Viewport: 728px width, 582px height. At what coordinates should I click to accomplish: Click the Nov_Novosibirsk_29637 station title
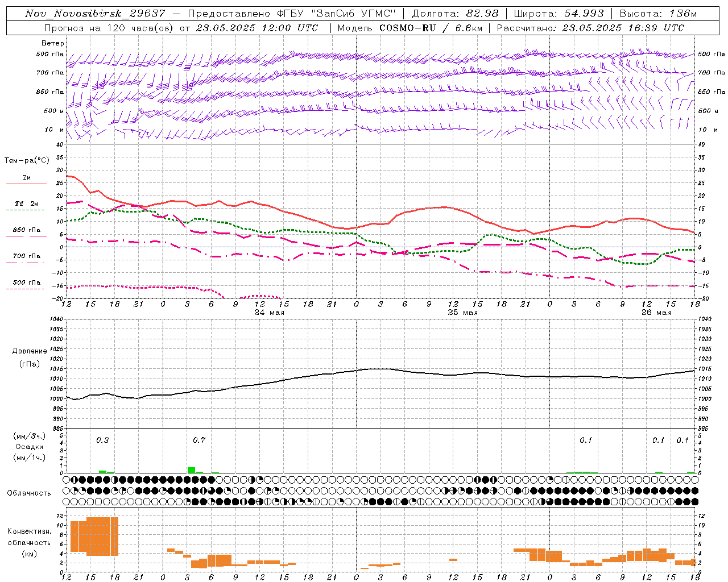pos(95,14)
